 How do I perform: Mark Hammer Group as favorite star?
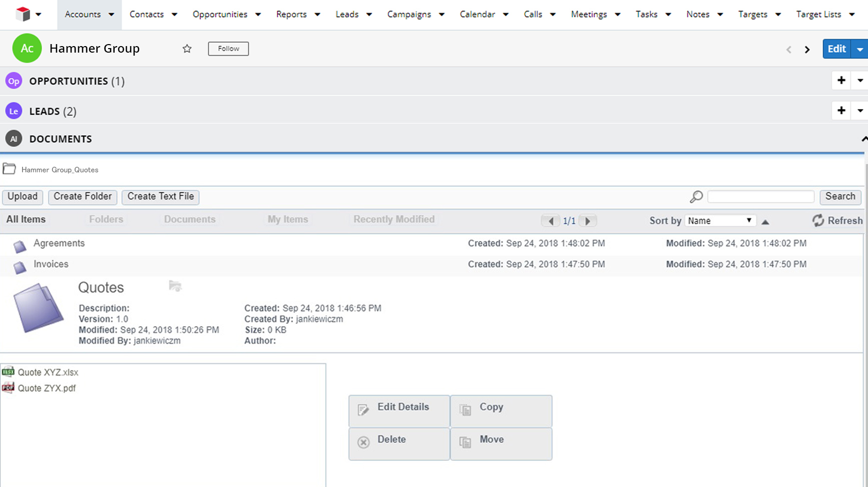click(x=187, y=49)
